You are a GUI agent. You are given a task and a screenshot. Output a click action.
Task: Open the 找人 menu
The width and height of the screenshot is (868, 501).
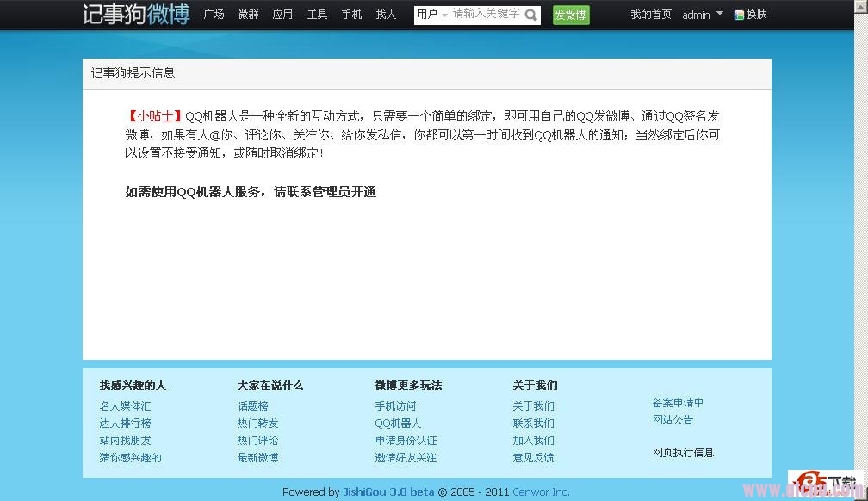pyautogui.click(x=386, y=15)
